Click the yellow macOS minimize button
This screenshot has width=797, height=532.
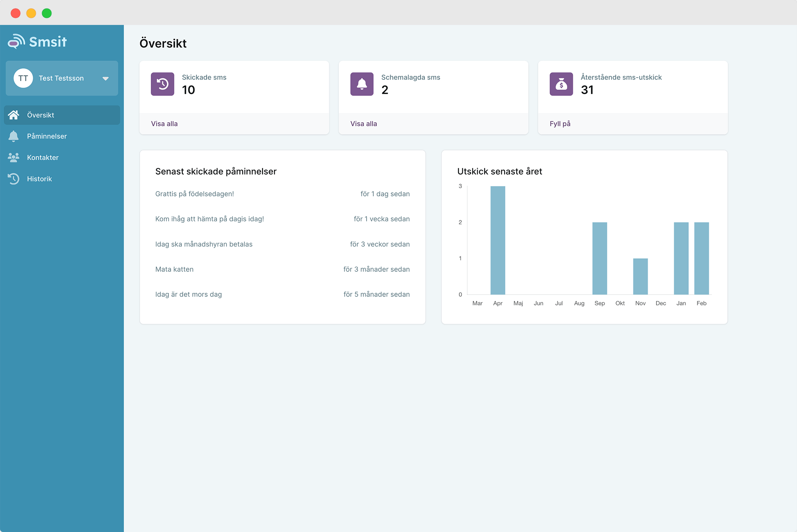(31, 13)
